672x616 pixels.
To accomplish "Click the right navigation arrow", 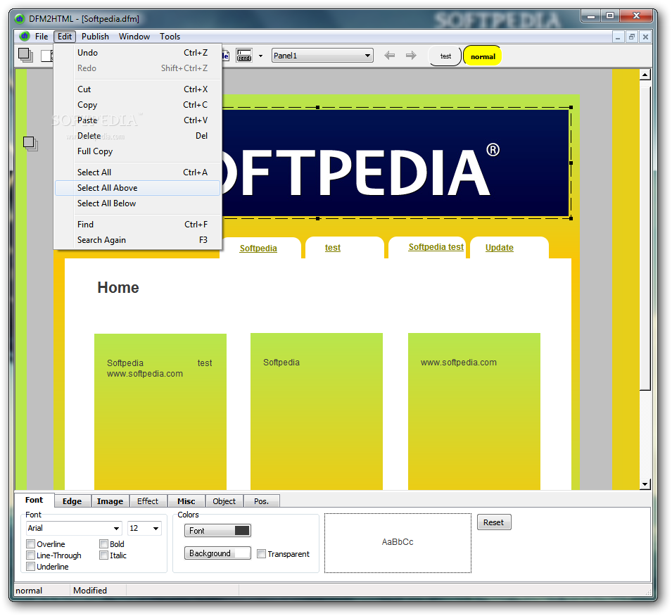I will click(x=411, y=56).
